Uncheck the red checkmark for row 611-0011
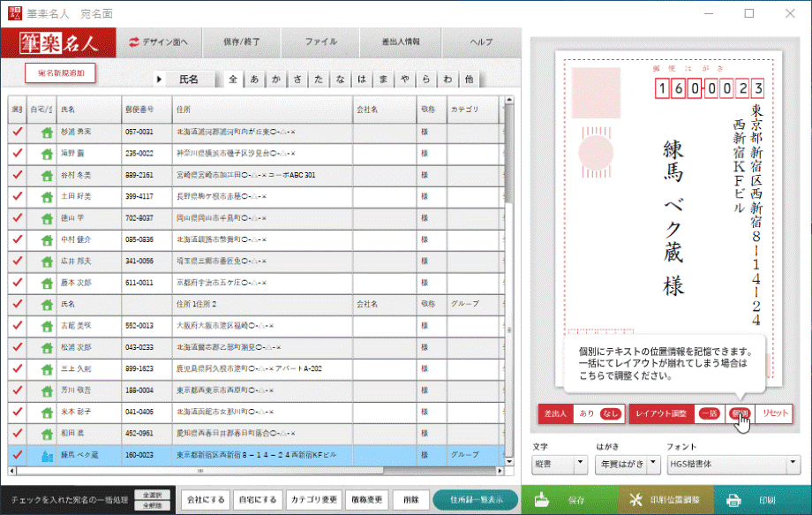The image size is (812, 515). coord(17,283)
